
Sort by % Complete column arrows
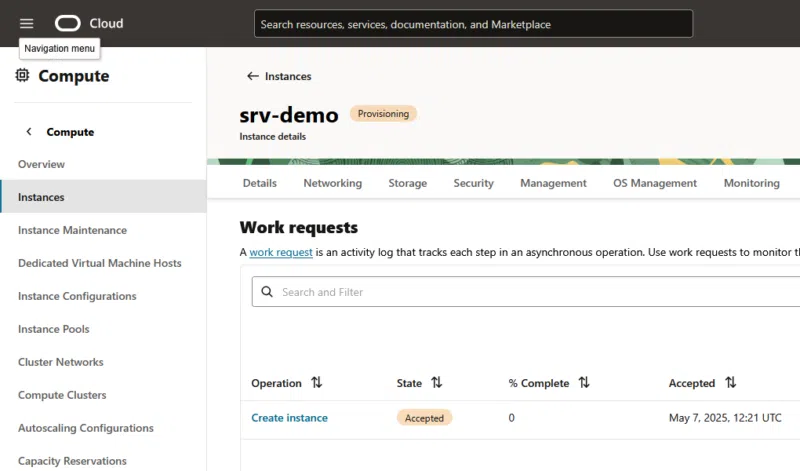584,383
